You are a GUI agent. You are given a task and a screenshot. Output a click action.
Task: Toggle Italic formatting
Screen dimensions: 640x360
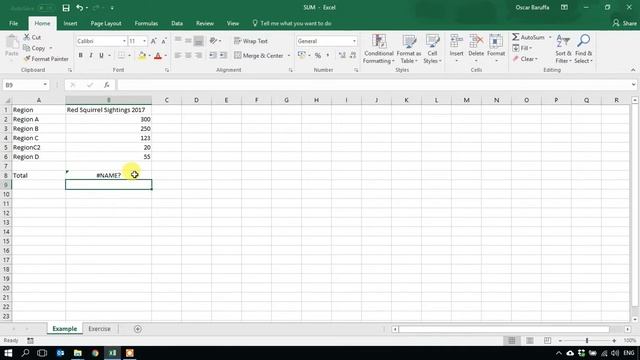[91, 56]
